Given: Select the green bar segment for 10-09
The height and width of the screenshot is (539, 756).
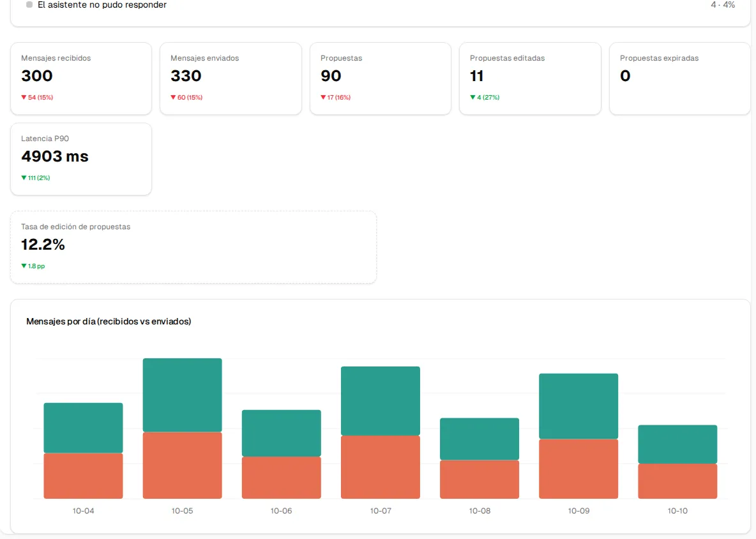Looking at the screenshot, I should pyautogui.click(x=578, y=406).
